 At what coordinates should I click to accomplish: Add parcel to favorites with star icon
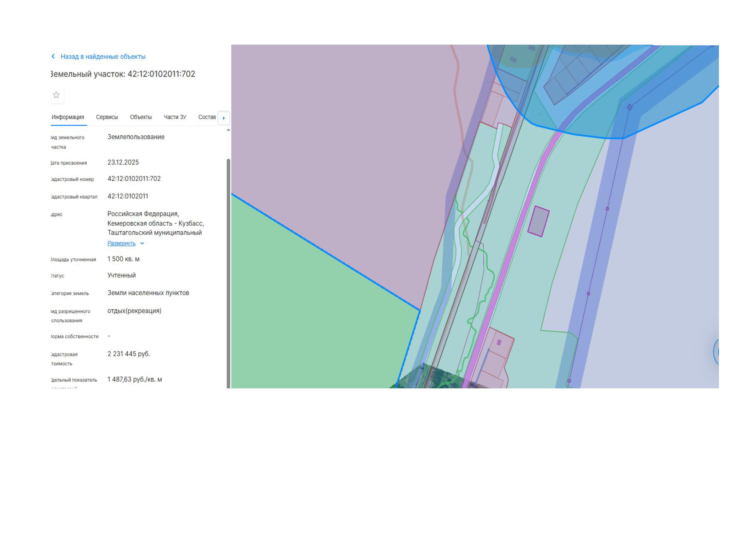point(56,95)
